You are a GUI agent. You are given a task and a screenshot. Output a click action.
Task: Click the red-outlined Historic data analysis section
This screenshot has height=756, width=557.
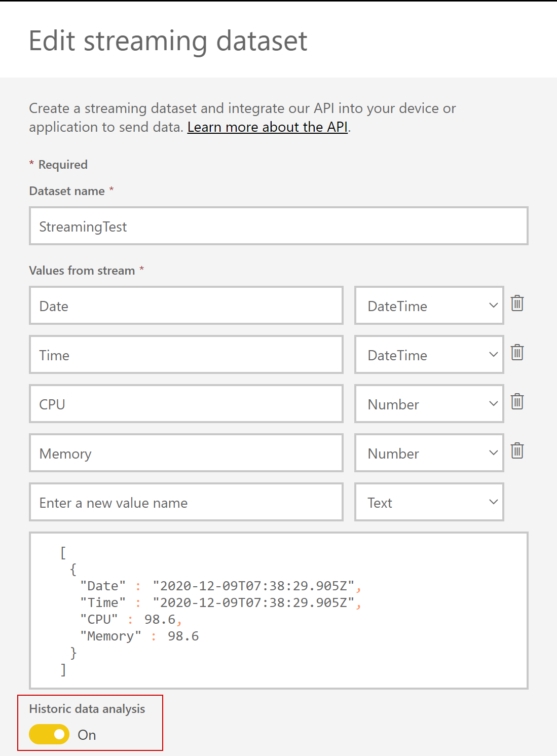pyautogui.click(x=90, y=722)
